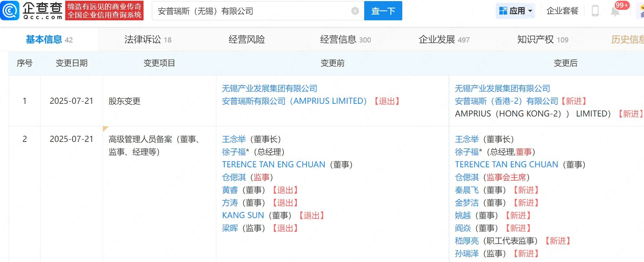Click the 99+ notification badge
This screenshot has width=644, height=262.
pos(621,5)
